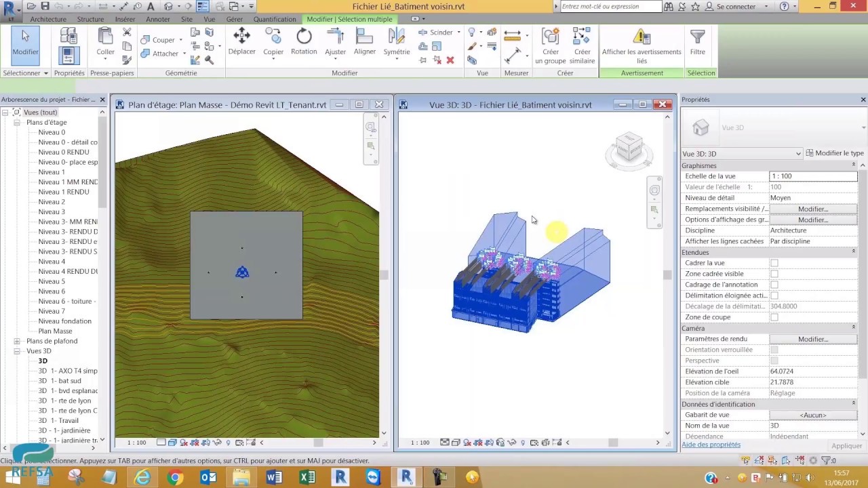Open Afficher les avertissements liés
The width and height of the screenshot is (868, 488).
[642, 46]
